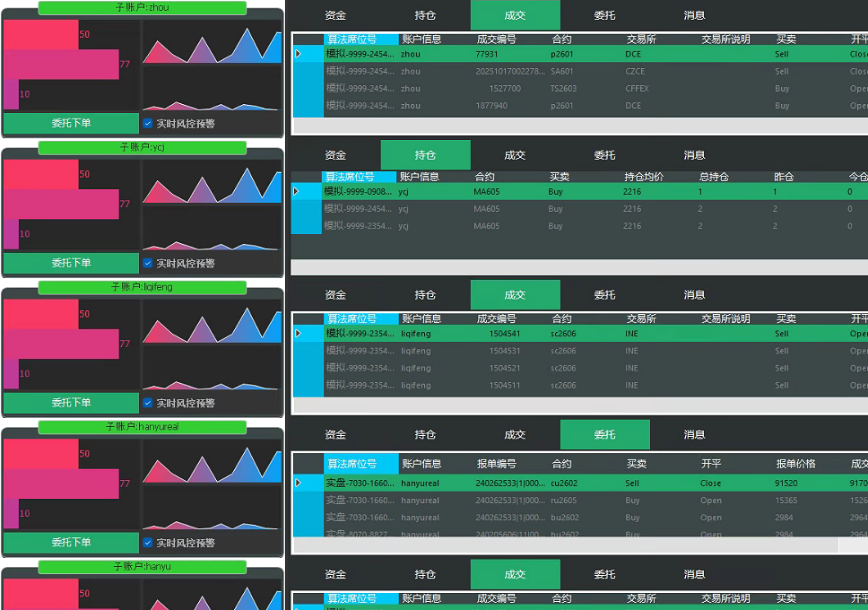Click the row pointer arrow in ycj's position table
868x610 pixels.
click(297, 191)
